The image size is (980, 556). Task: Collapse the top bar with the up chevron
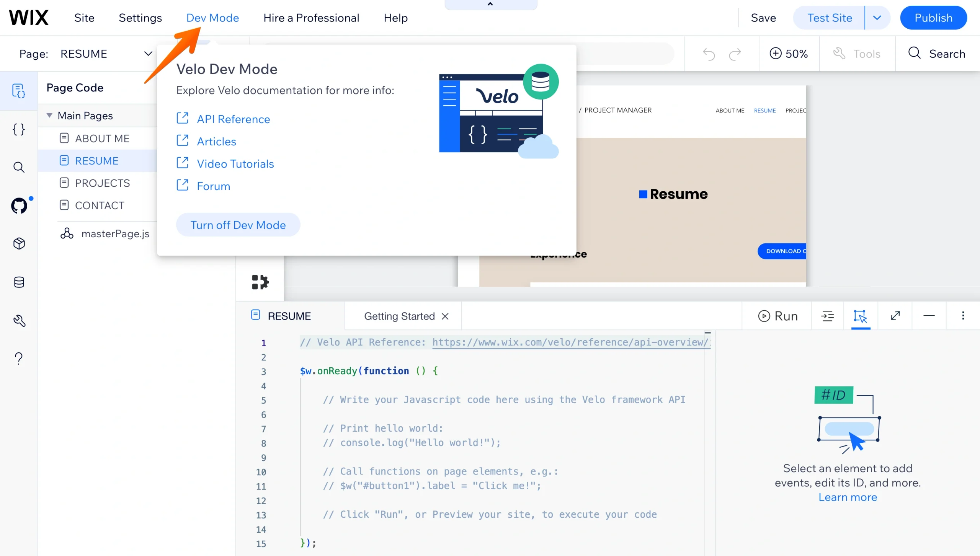(490, 4)
